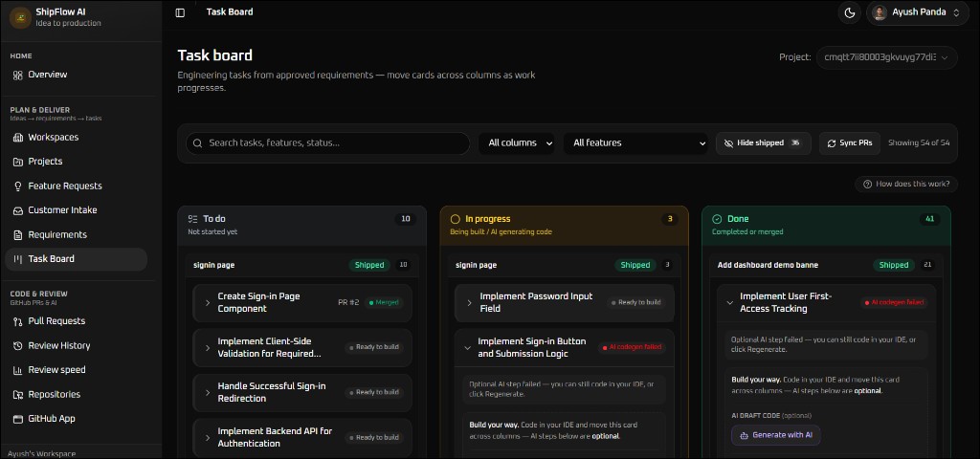980x459 pixels.
Task: Click the Projects folder icon
Action: pyautogui.click(x=17, y=162)
